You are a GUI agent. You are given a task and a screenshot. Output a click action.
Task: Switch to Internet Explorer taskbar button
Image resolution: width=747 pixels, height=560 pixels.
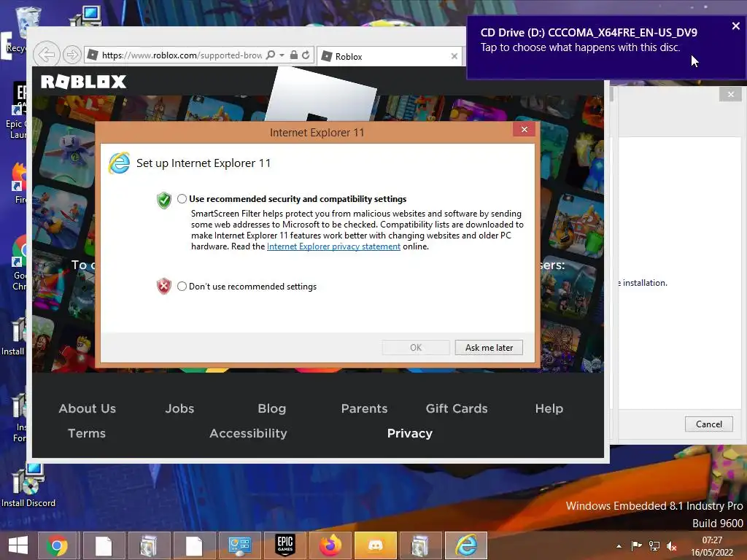point(466,545)
